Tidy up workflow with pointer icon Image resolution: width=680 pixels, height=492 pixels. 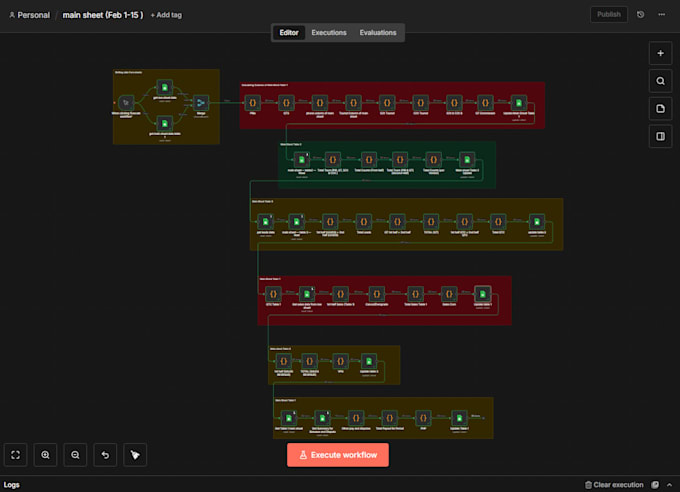(135, 455)
